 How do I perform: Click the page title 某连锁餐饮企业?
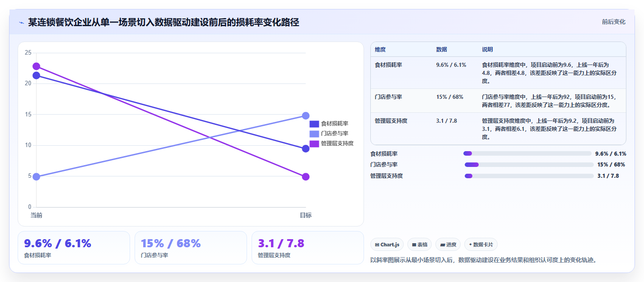point(163,23)
